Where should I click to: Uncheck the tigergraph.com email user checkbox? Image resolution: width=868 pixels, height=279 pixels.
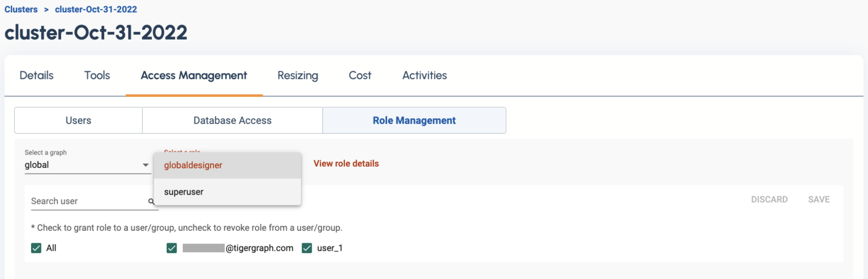tap(172, 248)
